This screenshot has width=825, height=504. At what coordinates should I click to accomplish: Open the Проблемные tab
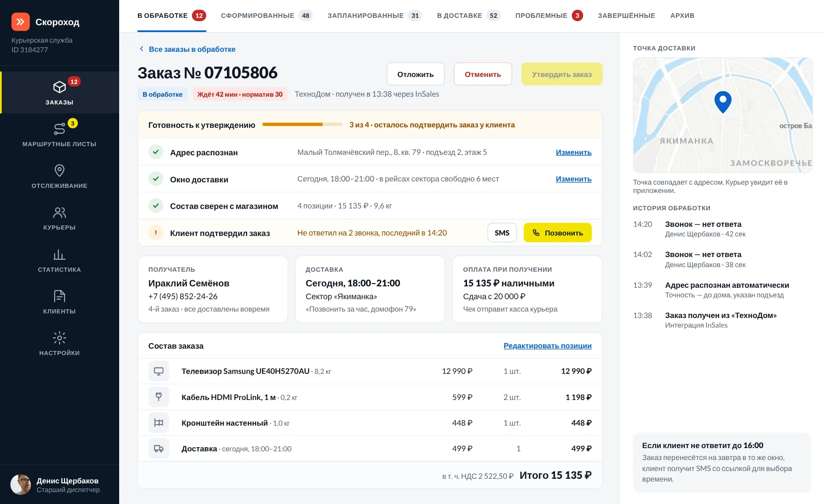click(x=549, y=16)
